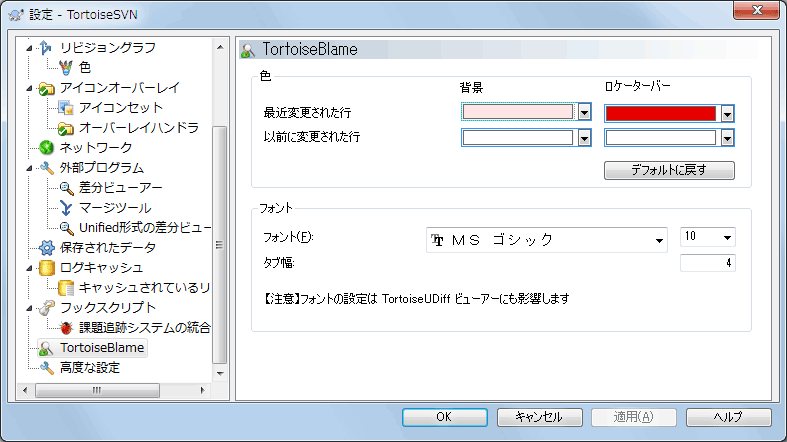Screen dimensions: 787x442
Task: Open 最近変更された行 ロケーターバー color dropdown arrow
Action: click(x=728, y=114)
